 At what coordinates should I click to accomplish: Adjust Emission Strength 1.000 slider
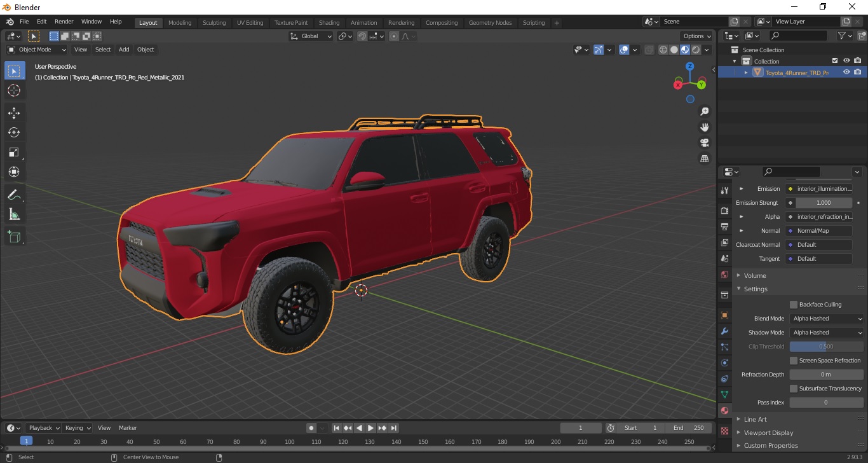coord(823,203)
